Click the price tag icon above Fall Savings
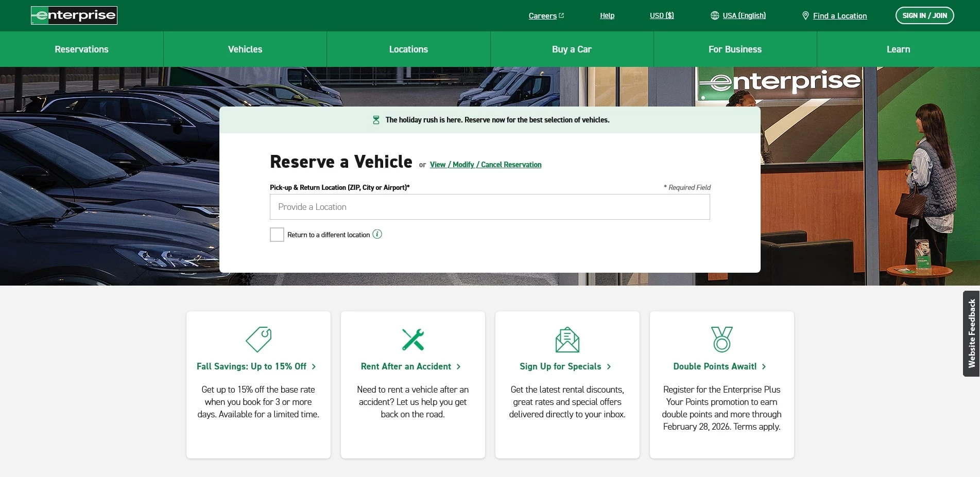This screenshot has width=980, height=477. click(x=258, y=339)
